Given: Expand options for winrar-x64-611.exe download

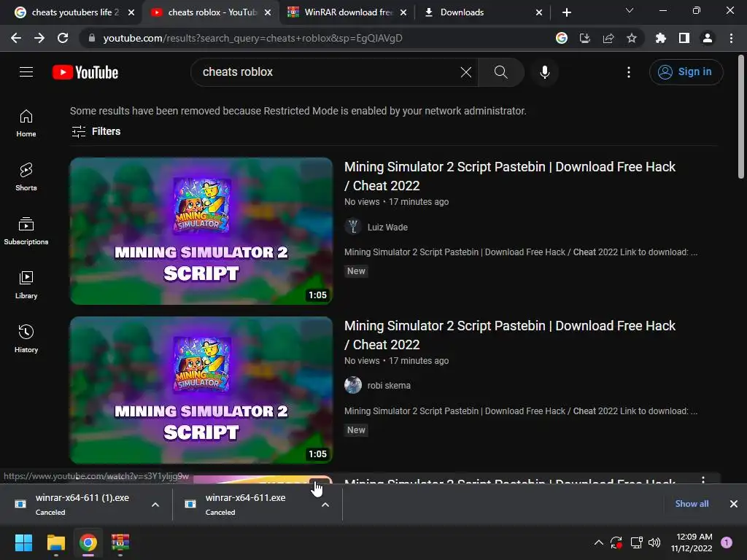Looking at the screenshot, I should pyautogui.click(x=325, y=505).
